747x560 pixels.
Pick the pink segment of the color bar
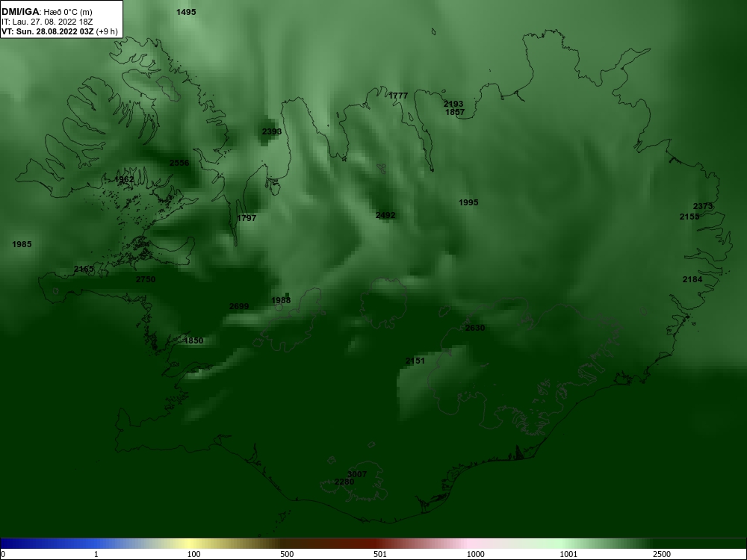coord(469,544)
